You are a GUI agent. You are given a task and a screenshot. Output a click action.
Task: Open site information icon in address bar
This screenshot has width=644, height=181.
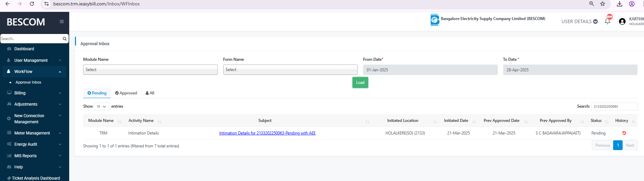click(46, 4)
